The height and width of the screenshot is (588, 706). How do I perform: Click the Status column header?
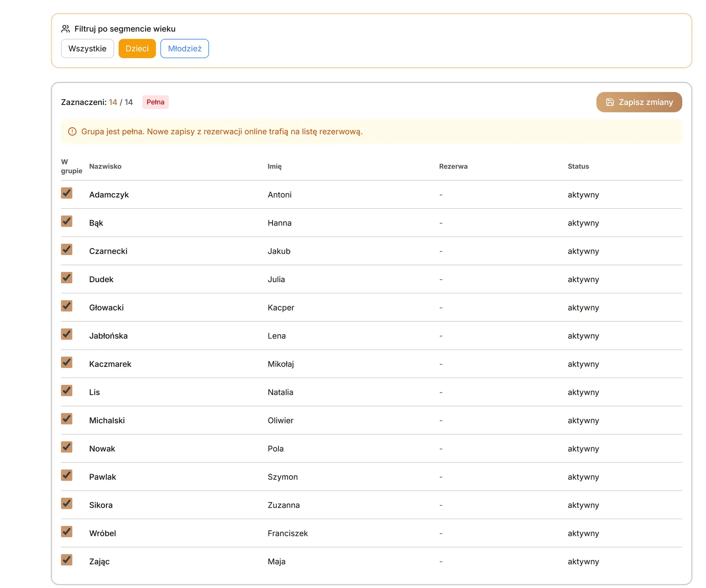(x=578, y=166)
